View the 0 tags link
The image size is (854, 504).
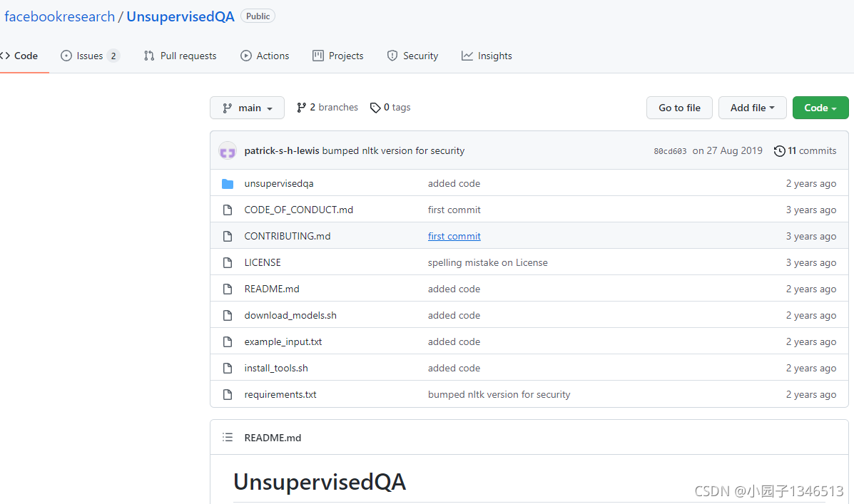pyautogui.click(x=390, y=107)
